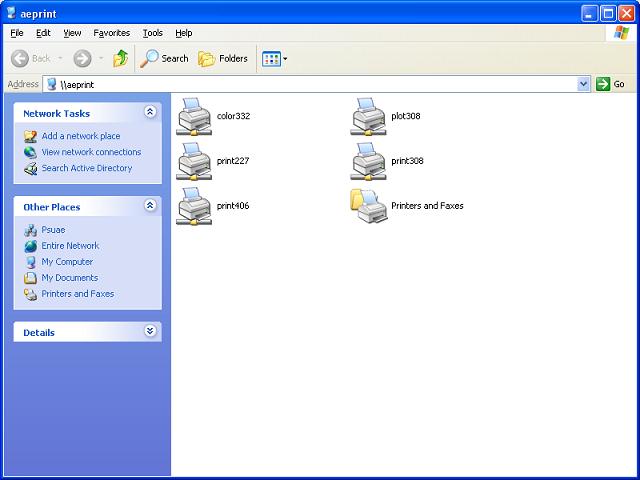Screen dimensions: 640x480
Task: Toggle the Folders pane
Action: pyautogui.click(x=223, y=59)
